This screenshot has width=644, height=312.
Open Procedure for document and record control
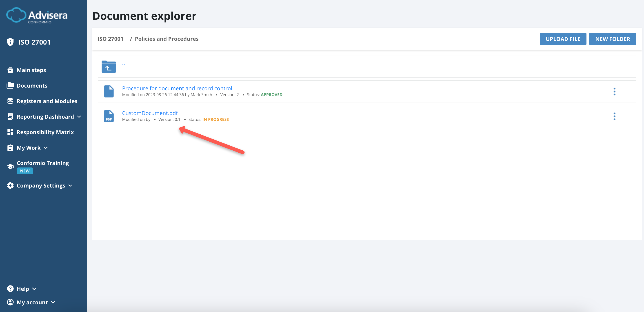(x=177, y=88)
